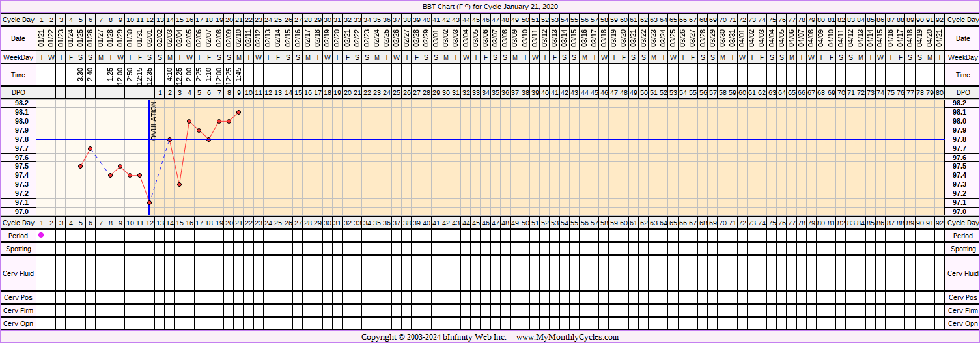Click the horizontal blue coverline at 97.8
Viewport: 980px width, 343px height.
click(x=521, y=139)
